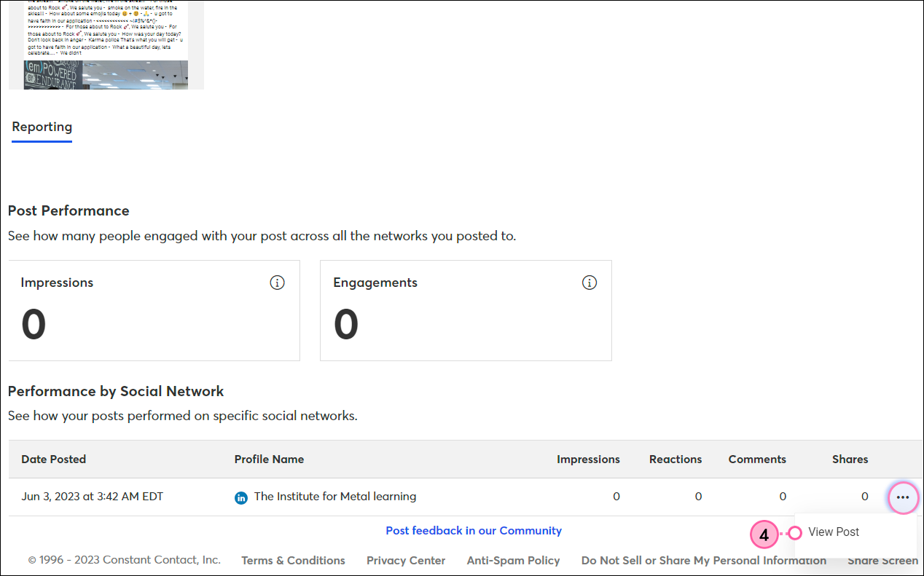Click the Post Performance heading
Image resolution: width=924 pixels, height=576 pixels.
[68, 211]
